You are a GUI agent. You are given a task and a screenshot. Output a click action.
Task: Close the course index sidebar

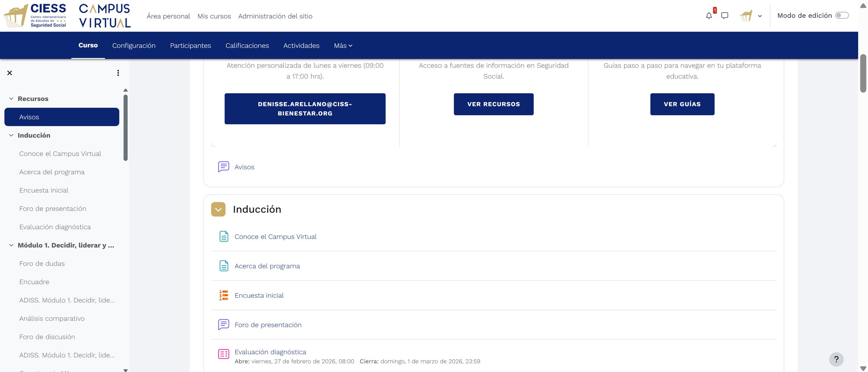(10, 73)
